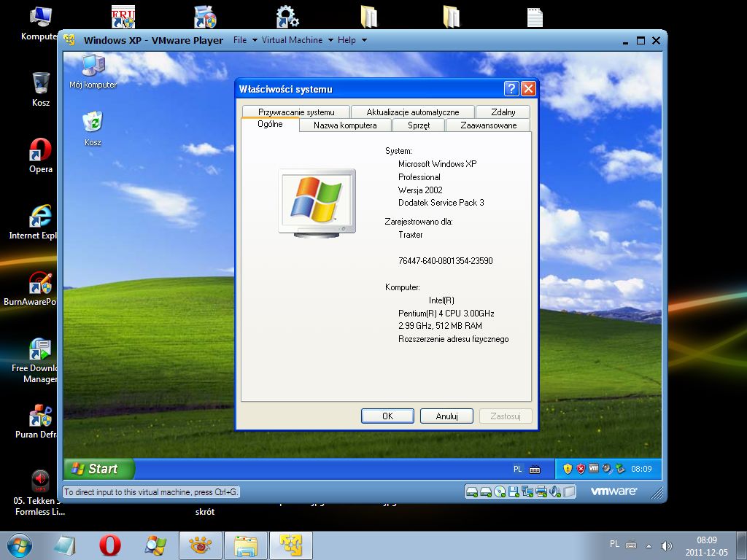This screenshot has height=560, width=747.
Task: Open the Windows XP Start menu
Action: pos(99,469)
